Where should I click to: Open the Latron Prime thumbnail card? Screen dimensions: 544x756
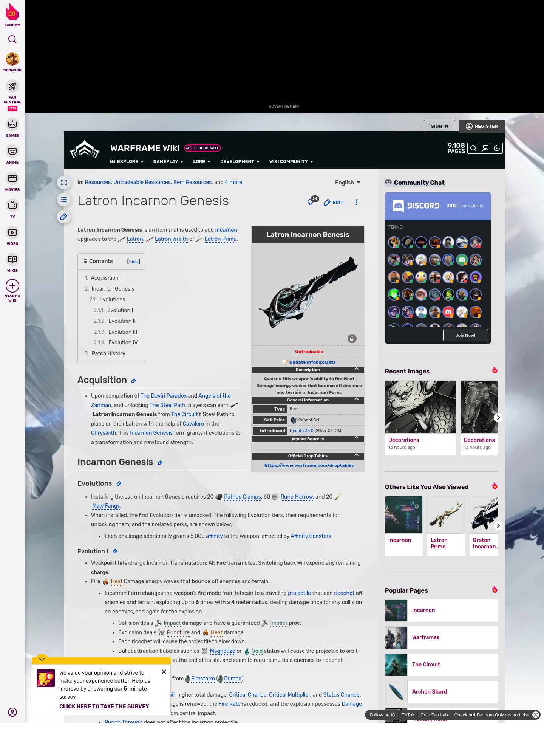pyautogui.click(x=446, y=526)
